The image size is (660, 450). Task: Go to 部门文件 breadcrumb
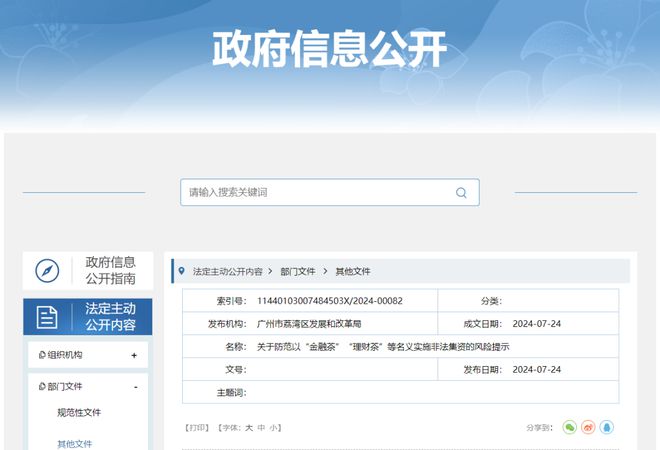[298, 272]
